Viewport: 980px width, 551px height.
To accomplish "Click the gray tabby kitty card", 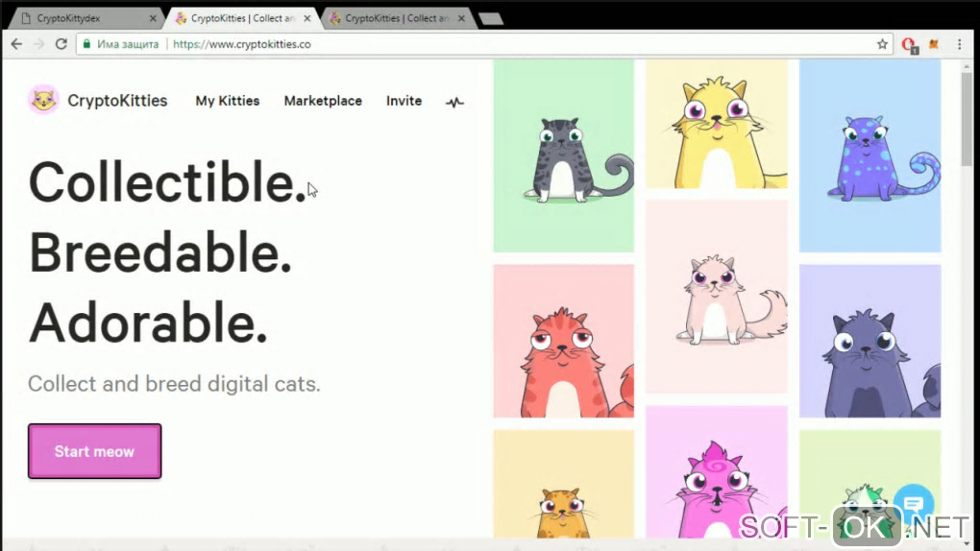I will pos(564,156).
